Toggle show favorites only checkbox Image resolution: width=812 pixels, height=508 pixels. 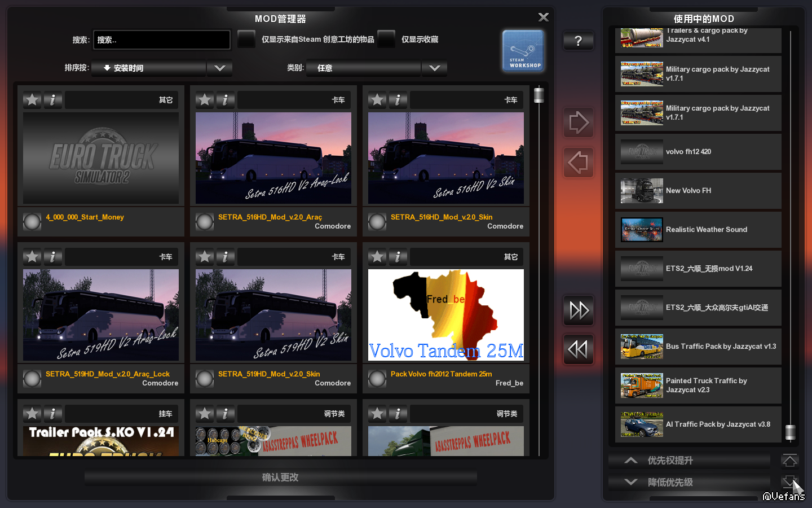click(386, 40)
